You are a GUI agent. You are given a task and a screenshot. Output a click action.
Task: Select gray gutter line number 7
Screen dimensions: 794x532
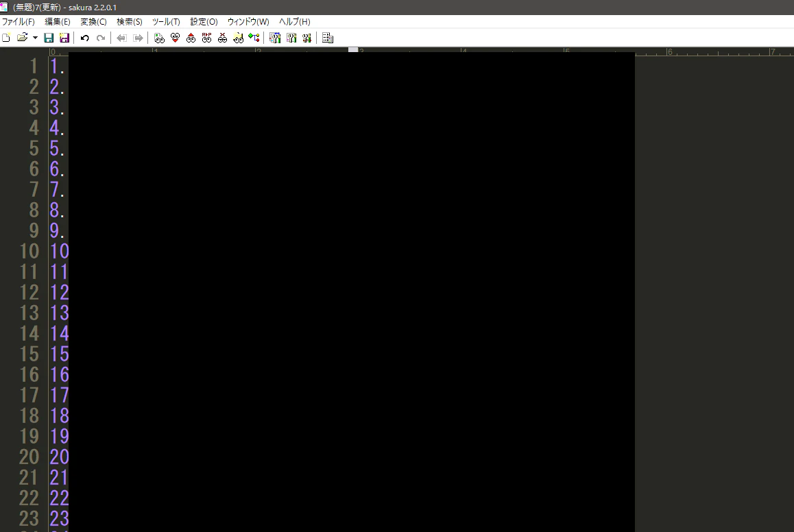pyautogui.click(x=34, y=190)
